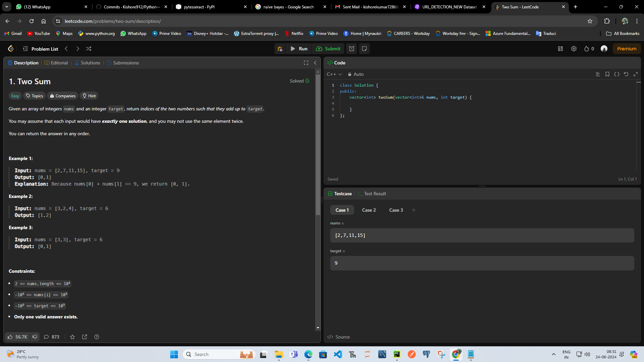644x362 pixels.
Task: Open the debugger icon beside Run
Action: coord(280,49)
